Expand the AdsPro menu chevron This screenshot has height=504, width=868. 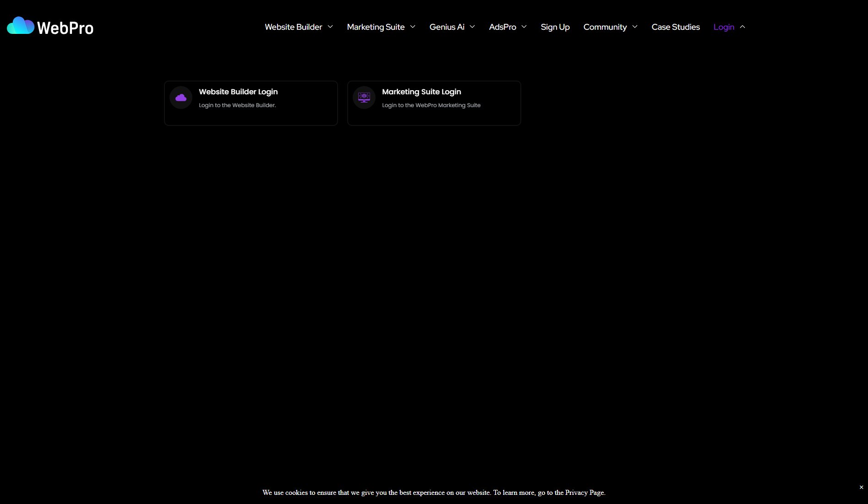point(524,27)
